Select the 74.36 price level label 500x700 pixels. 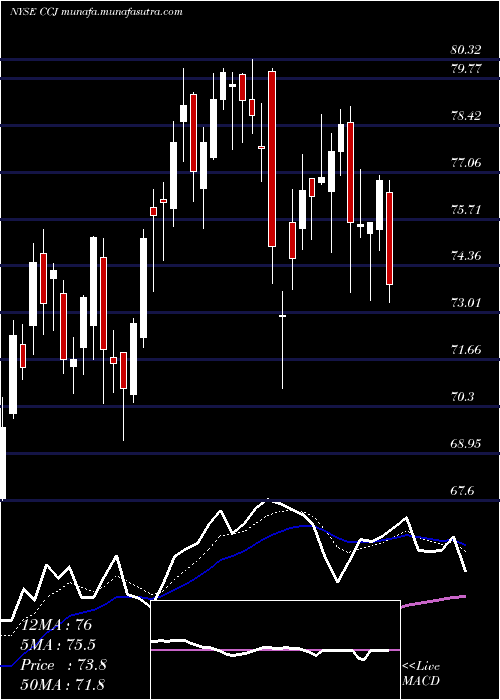point(466,256)
